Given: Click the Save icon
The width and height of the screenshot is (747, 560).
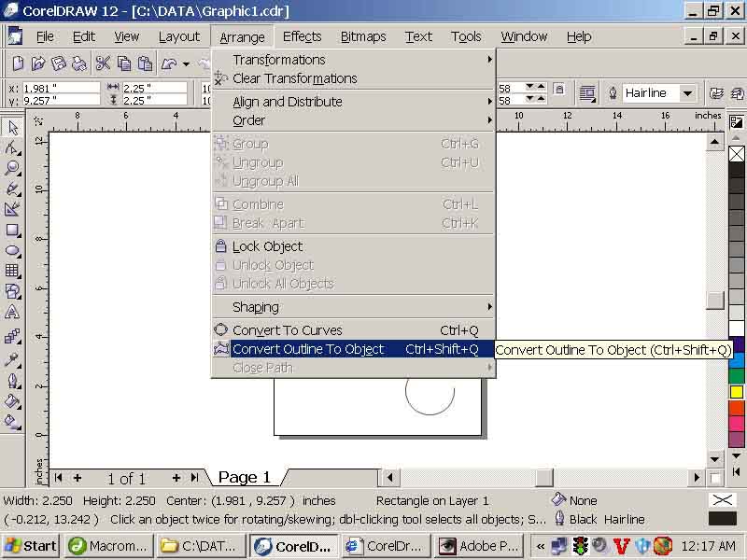Looking at the screenshot, I should pyautogui.click(x=59, y=63).
